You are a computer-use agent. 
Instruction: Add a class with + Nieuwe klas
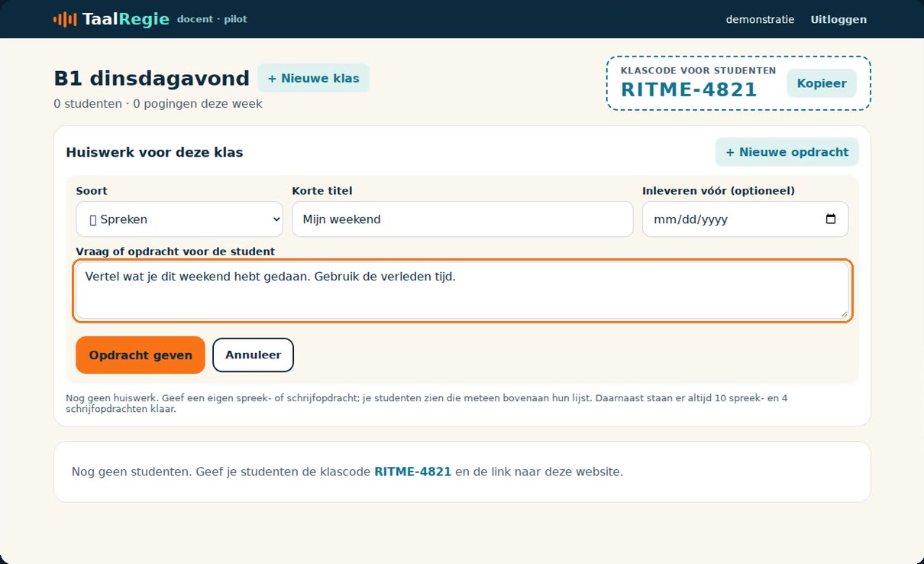coord(313,78)
